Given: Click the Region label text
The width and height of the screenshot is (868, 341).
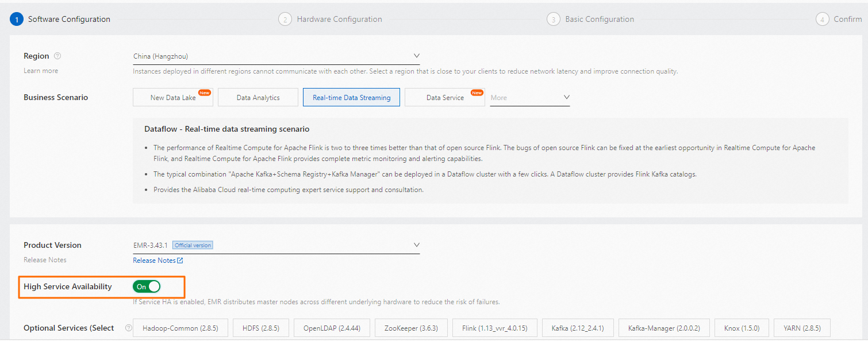Looking at the screenshot, I should coord(36,56).
